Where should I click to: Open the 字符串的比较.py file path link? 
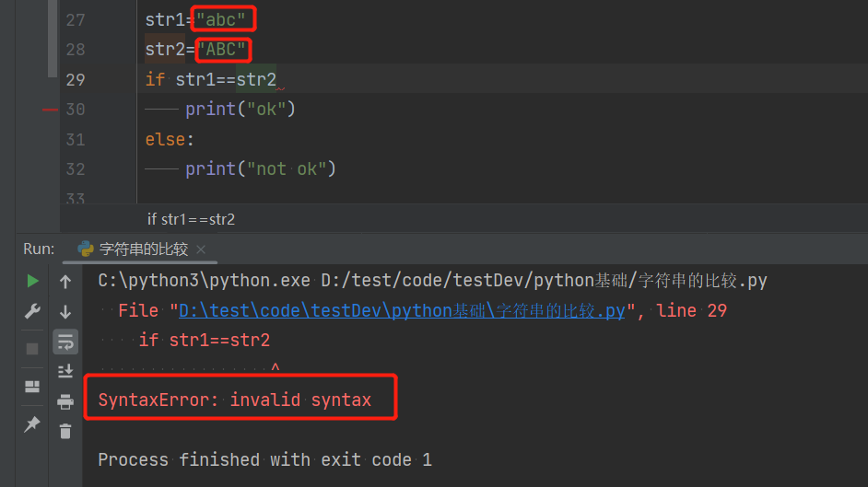(x=402, y=311)
